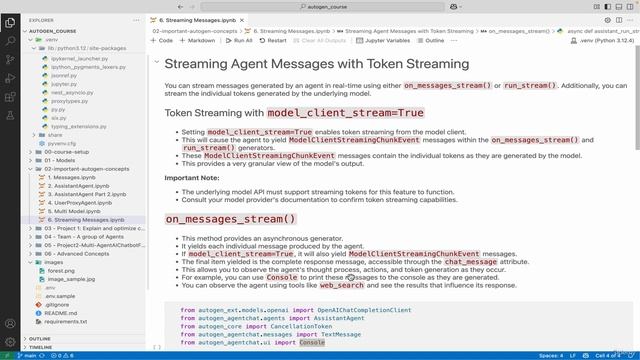Add a new Code cell

(162, 40)
